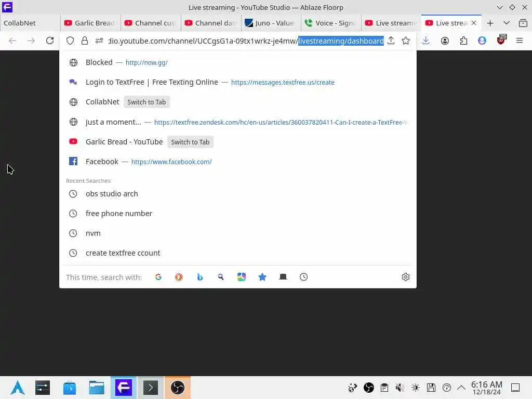This screenshot has width=532, height=399.
Task: Focus the Floorp browser taskbar button
Action: click(x=124, y=388)
